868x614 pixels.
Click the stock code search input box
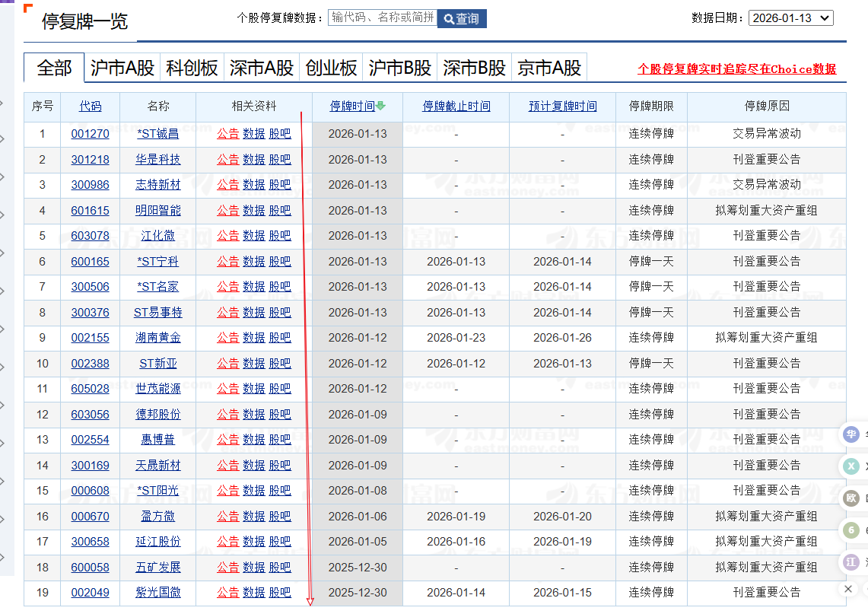[384, 18]
